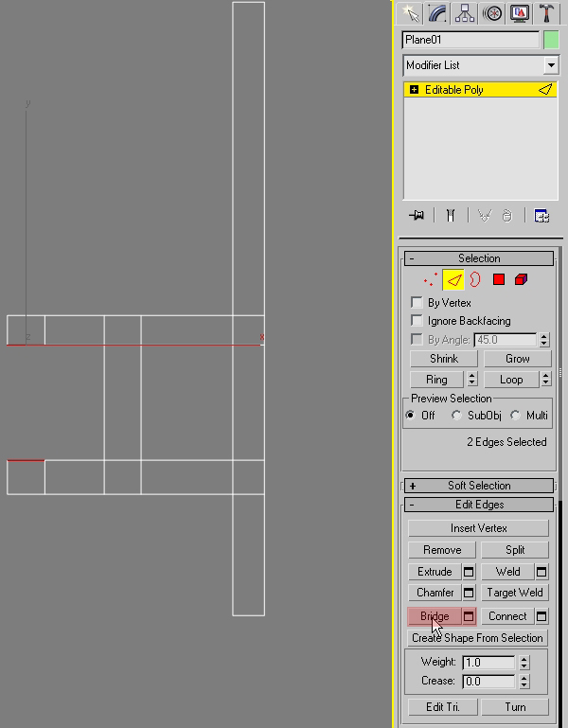
Task: Click the Plane01 object name field
Action: tap(470, 40)
